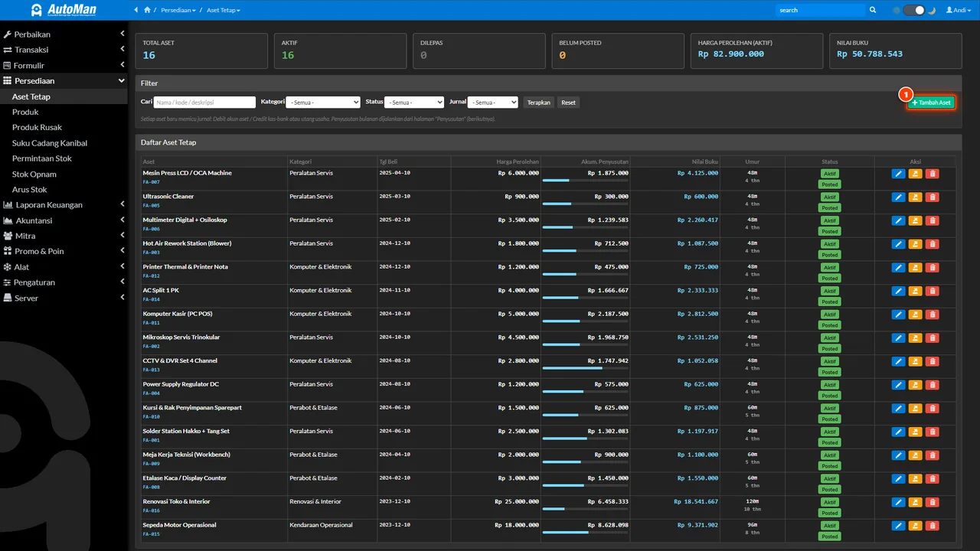The height and width of the screenshot is (551, 980).
Task: Click the Formulir sidebar item
Action: pos(64,65)
